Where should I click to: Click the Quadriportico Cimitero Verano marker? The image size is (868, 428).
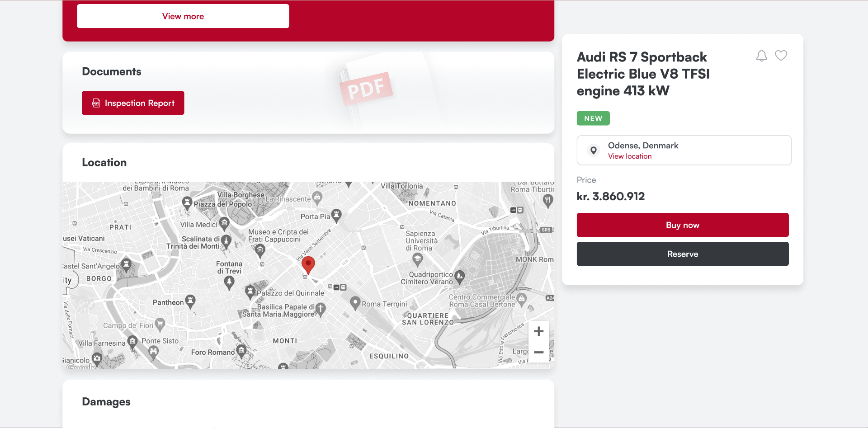(460, 277)
